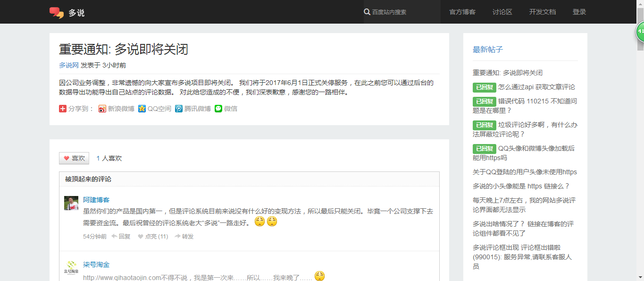Open the red plus 分享到 icon
This screenshot has height=281, width=644.
point(63,109)
